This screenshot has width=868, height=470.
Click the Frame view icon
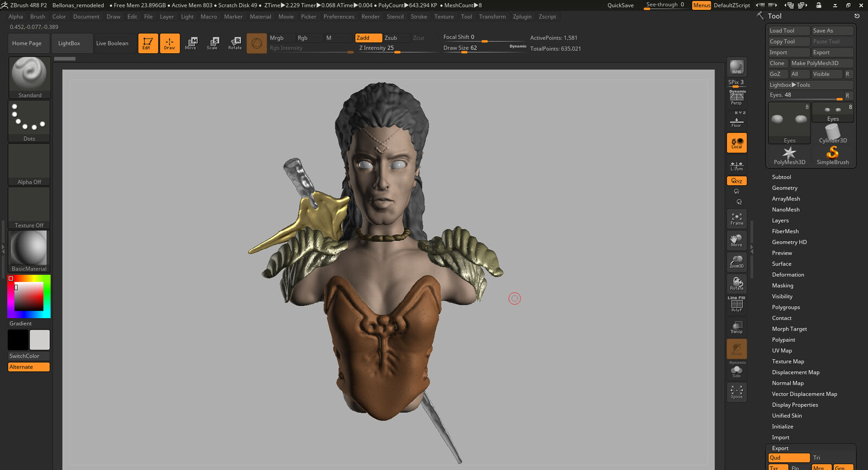(x=737, y=219)
